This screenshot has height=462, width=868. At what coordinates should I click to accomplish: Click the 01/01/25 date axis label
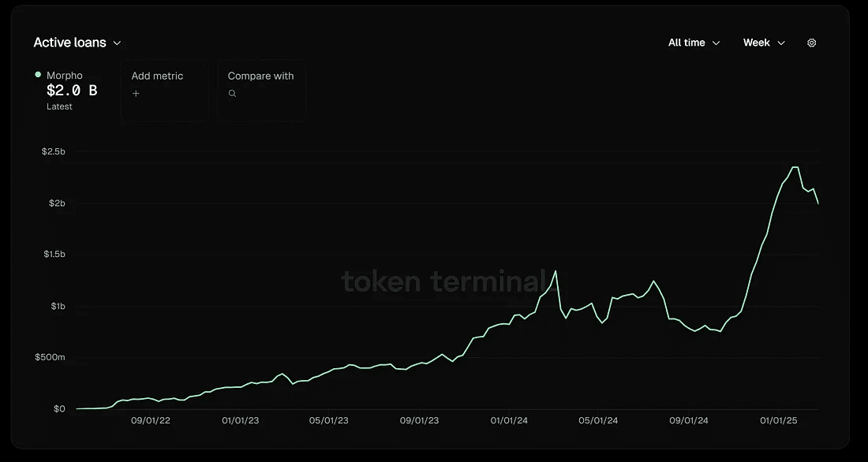pyautogui.click(x=780, y=421)
